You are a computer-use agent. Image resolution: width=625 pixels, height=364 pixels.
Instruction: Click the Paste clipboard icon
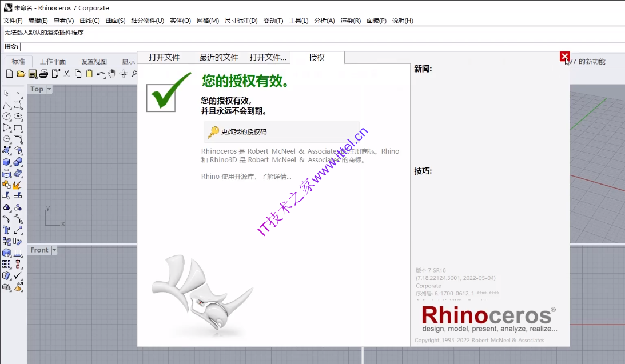(89, 74)
